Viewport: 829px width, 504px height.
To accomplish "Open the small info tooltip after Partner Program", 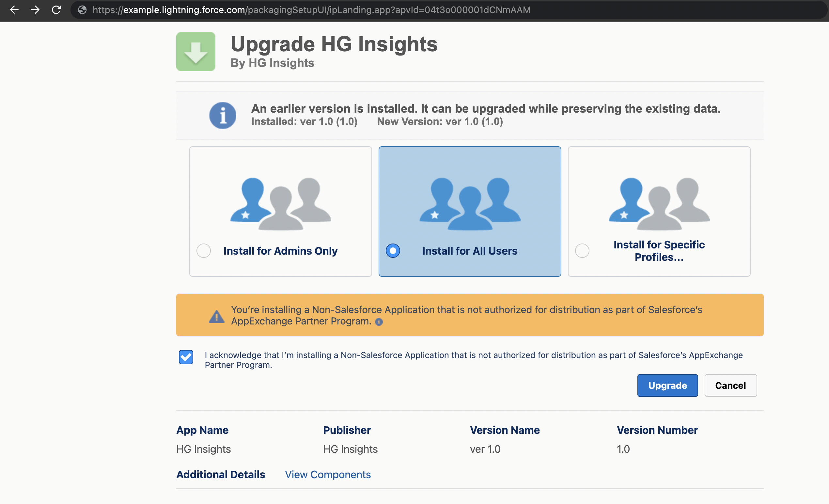I will [x=379, y=322].
